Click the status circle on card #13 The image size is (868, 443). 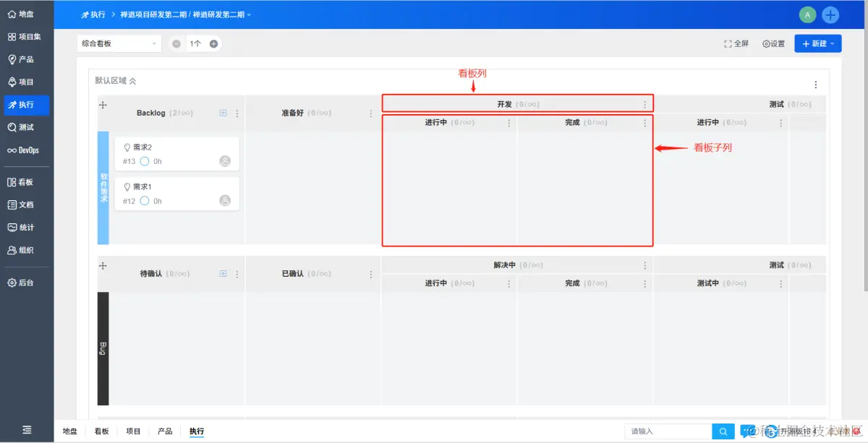click(x=145, y=161)
